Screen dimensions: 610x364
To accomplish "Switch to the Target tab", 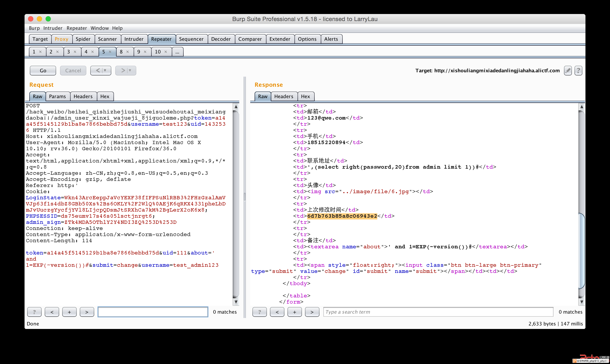I will click(40, 39).
